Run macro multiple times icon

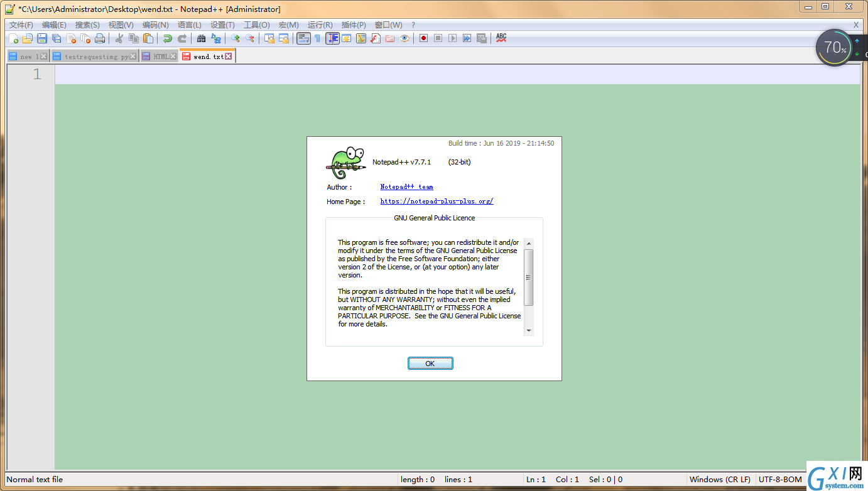pos(467,38)
